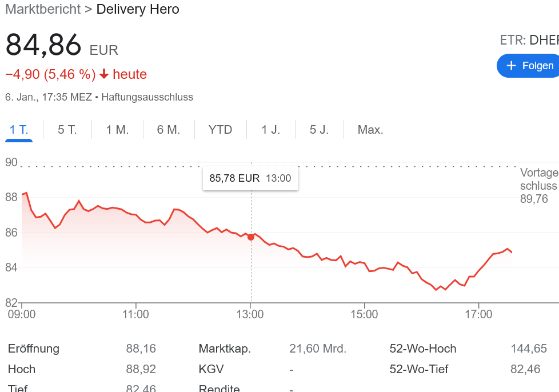Click the 15:00 time axis label
Viewport: 559px width, 392px height.
(365, 314)
